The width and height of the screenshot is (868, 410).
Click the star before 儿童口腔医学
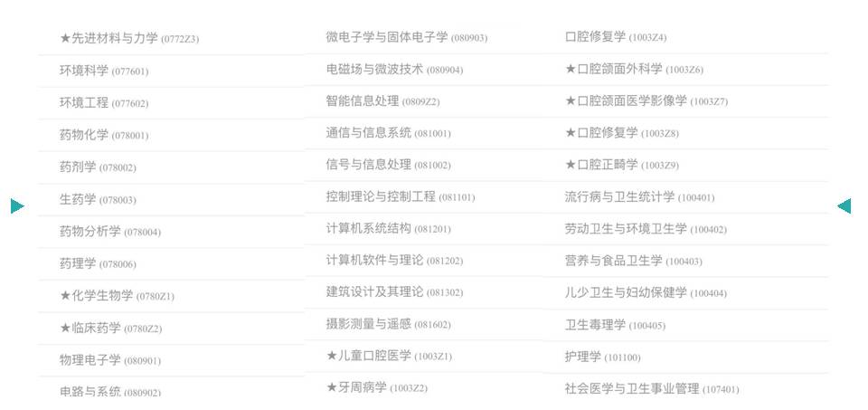click(x=332, y=355)
